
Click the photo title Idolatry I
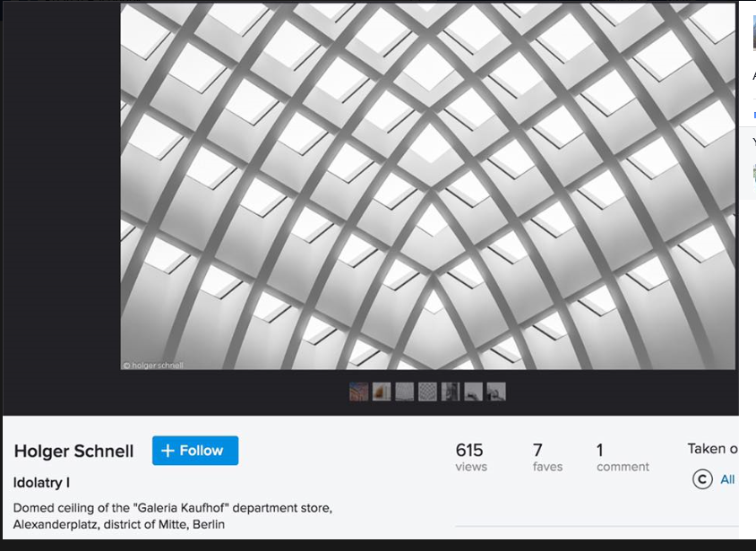pyautogui.click(x=41, y=483)
